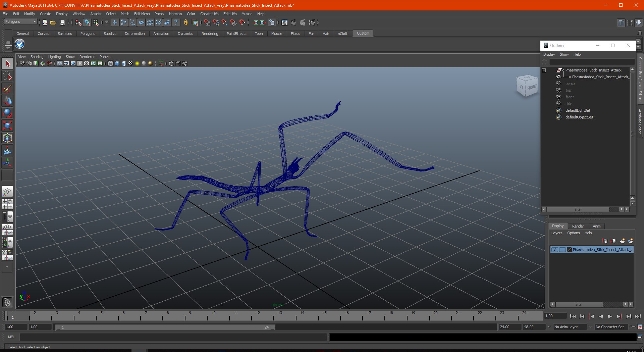Click the Create new layer icon

(x=622, y=241)
